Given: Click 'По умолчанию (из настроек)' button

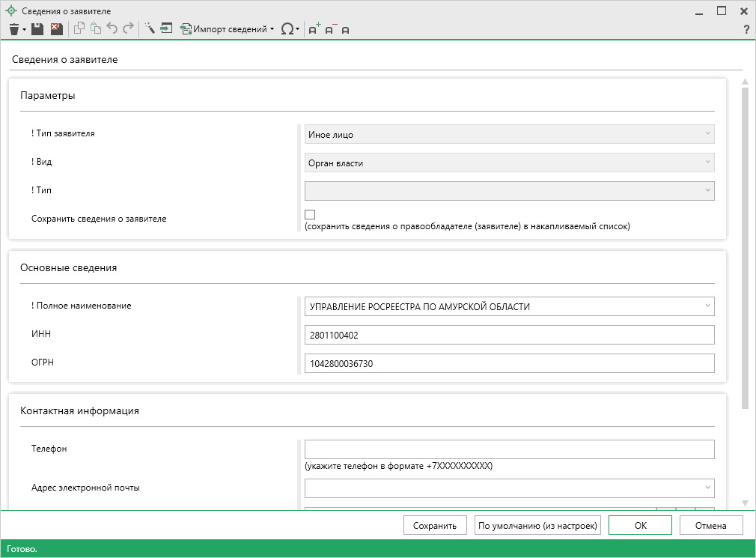Looking at the screenshot, I should click(x=537, y=525).
